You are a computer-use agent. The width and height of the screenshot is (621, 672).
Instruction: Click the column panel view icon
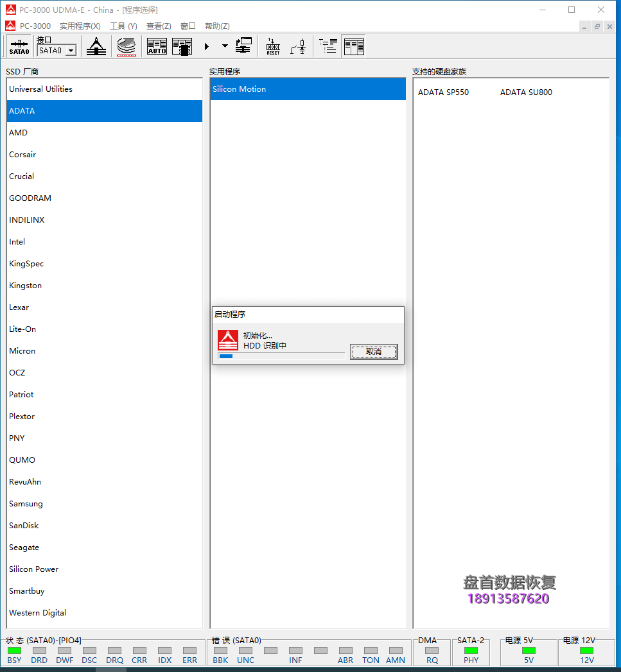354,46
